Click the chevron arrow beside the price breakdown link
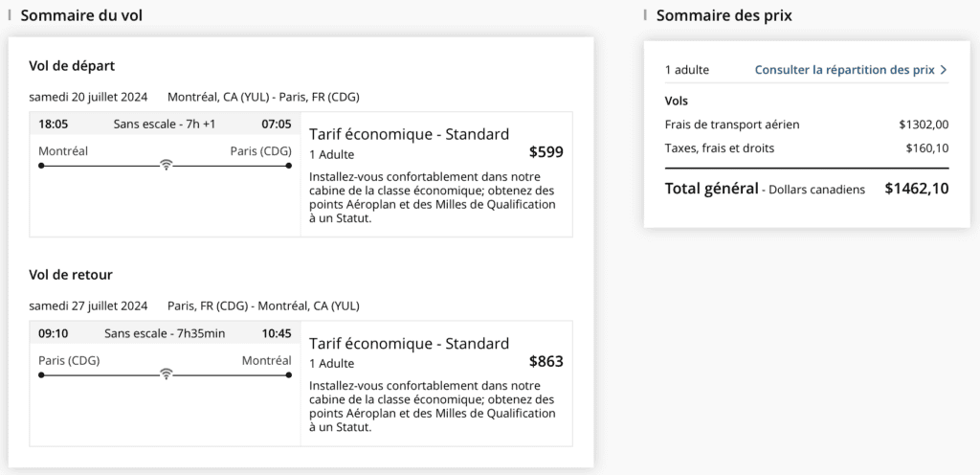The image size is (980, 475). 943,70
